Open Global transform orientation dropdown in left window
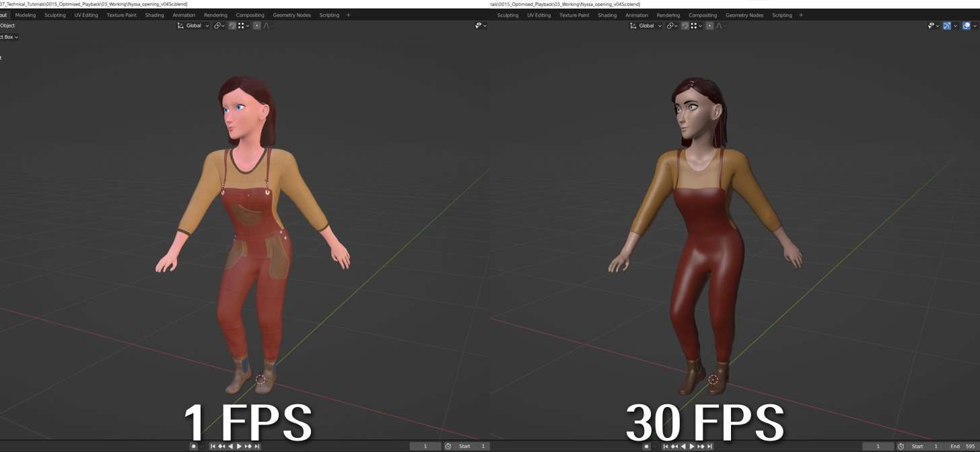This screenshot has height=452, width=980. [193, 26]
